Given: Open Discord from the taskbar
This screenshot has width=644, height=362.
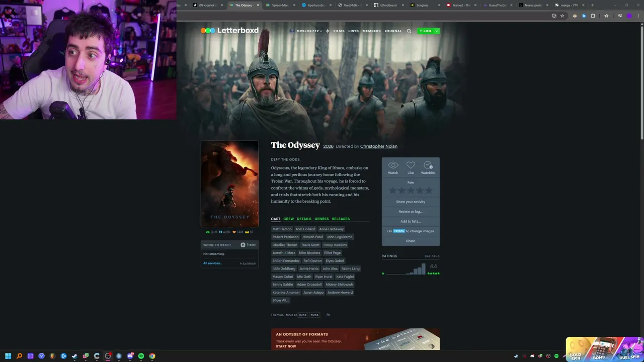Looking at the screenshot, I should pyautogui.click(x=130, y=356).
